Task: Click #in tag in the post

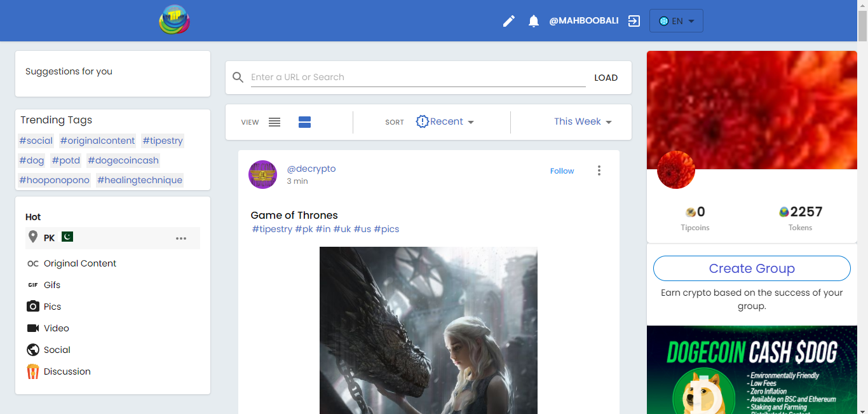Action: click(x=323, y=229)
